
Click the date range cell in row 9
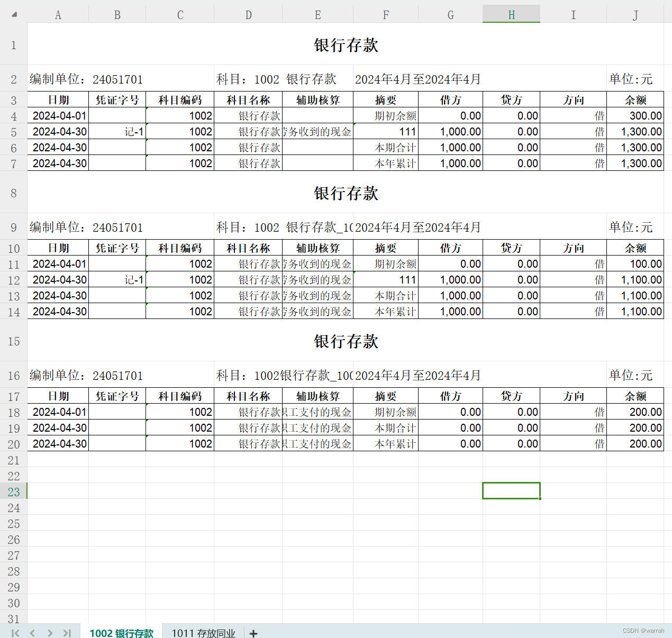[418, 227]
